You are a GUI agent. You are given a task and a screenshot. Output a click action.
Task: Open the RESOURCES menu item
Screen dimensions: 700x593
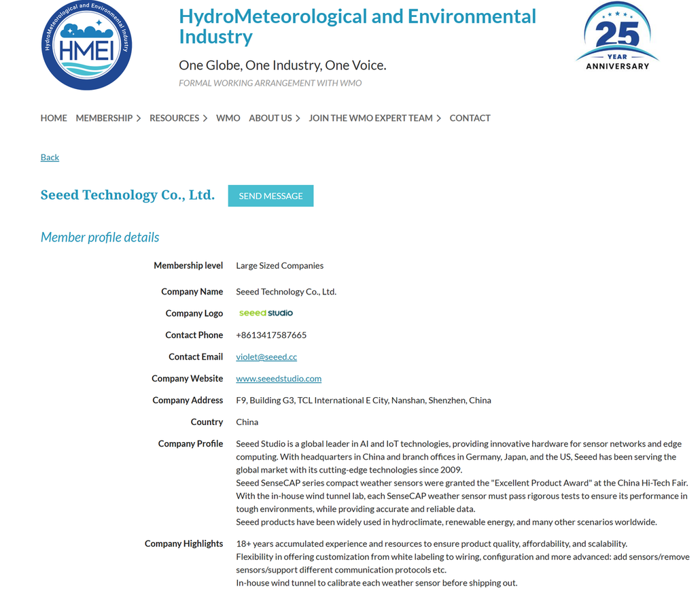coord(174,118)
